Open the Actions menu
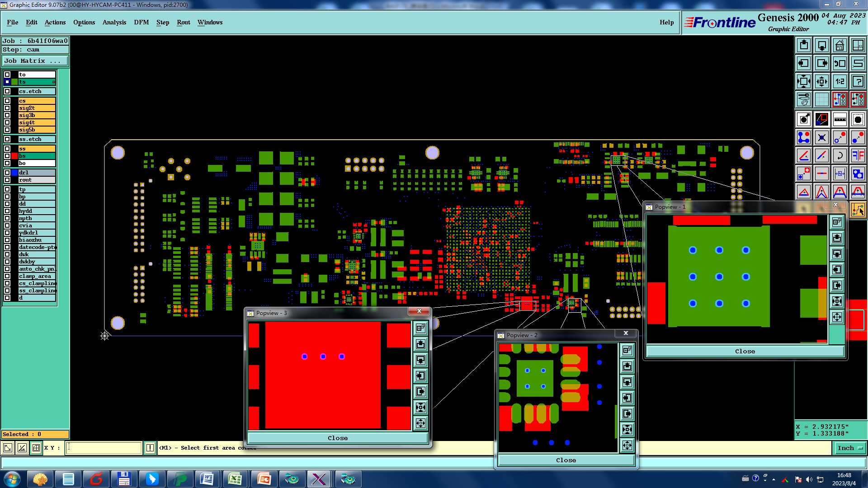The width and height of the screenshot is (868, 488). coord(55,22)
